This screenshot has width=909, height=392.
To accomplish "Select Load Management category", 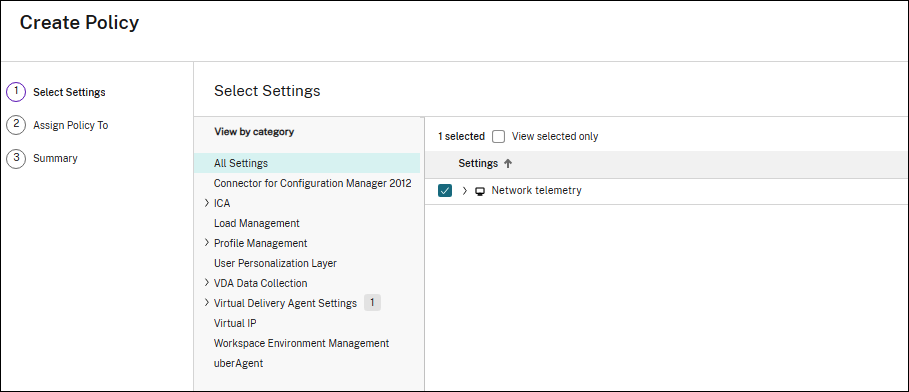I will [257, 223].
